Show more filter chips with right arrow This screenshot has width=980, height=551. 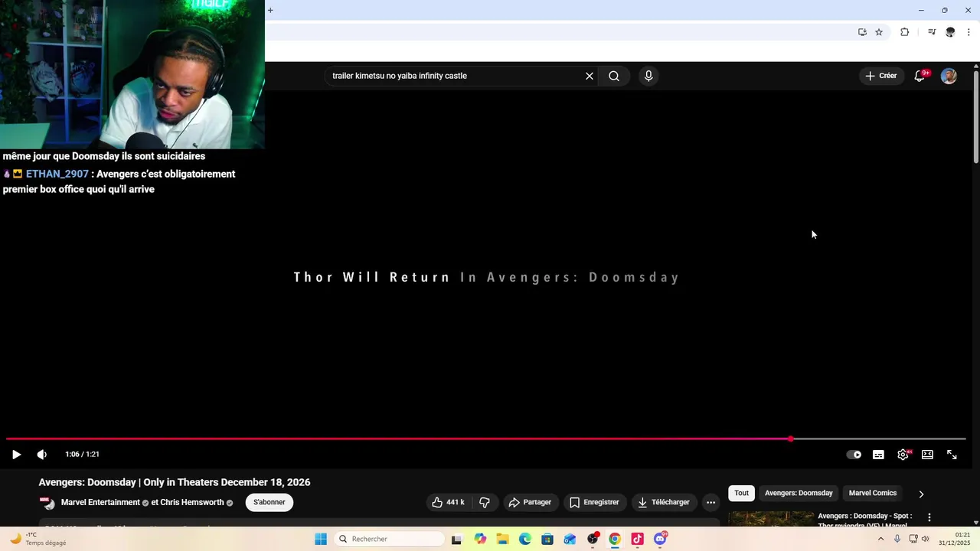tap(921, 494)
